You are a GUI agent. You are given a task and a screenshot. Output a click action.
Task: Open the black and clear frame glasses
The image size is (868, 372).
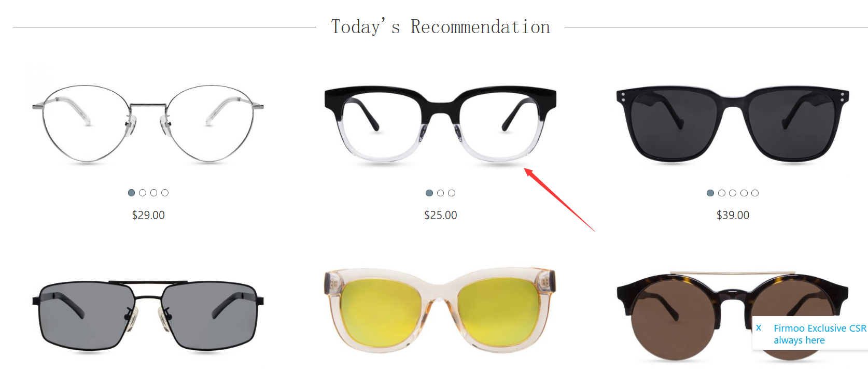(x=440, y=124)
